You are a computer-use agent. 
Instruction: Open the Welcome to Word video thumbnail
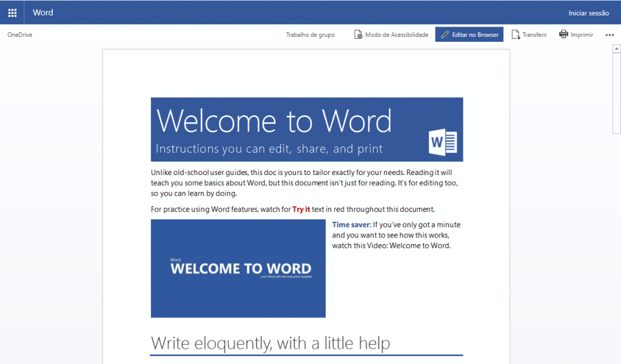pos(238,268)
